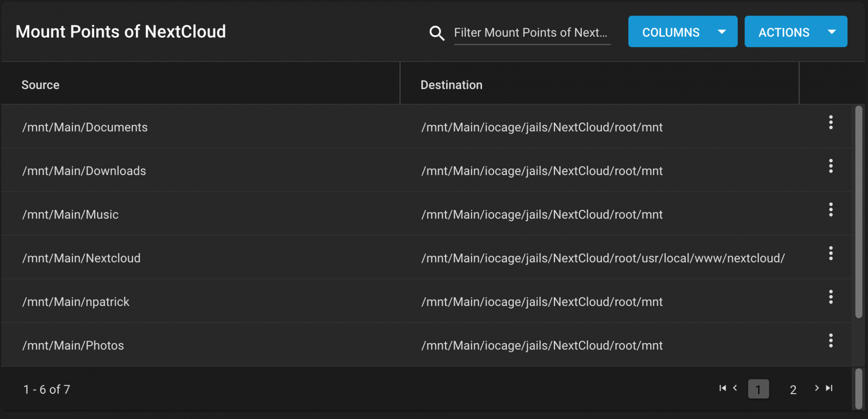Go to previous page arrow

pos(735,388)
